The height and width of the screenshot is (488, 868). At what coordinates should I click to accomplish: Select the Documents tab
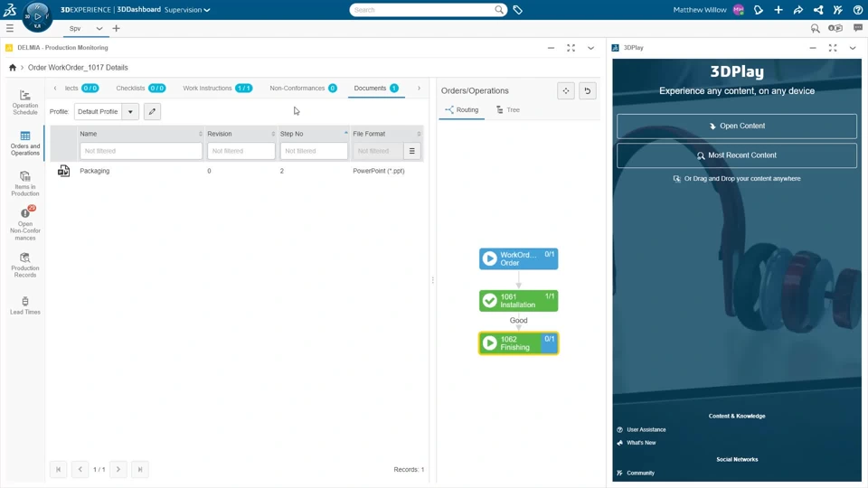(376, 88)
